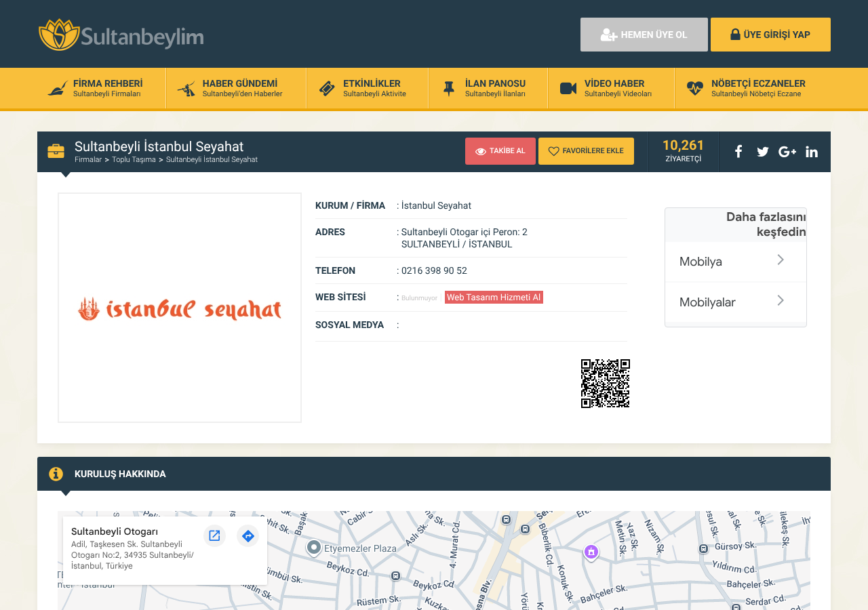Expand the Mobilya ad entry

(x=736, y=262)
